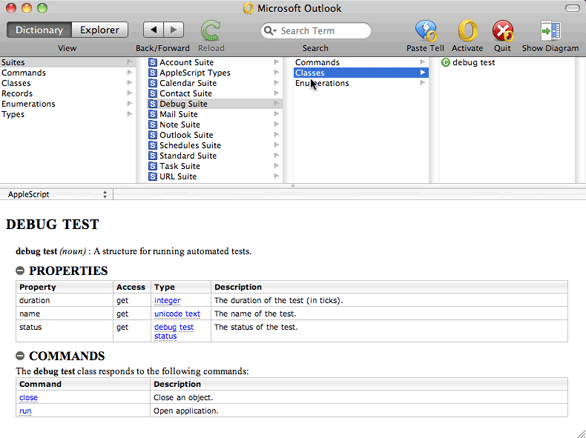This screenshot has width=586, height=438.
Task: Click the Outlook Suite S icon
Action: (x=152, y=135)
